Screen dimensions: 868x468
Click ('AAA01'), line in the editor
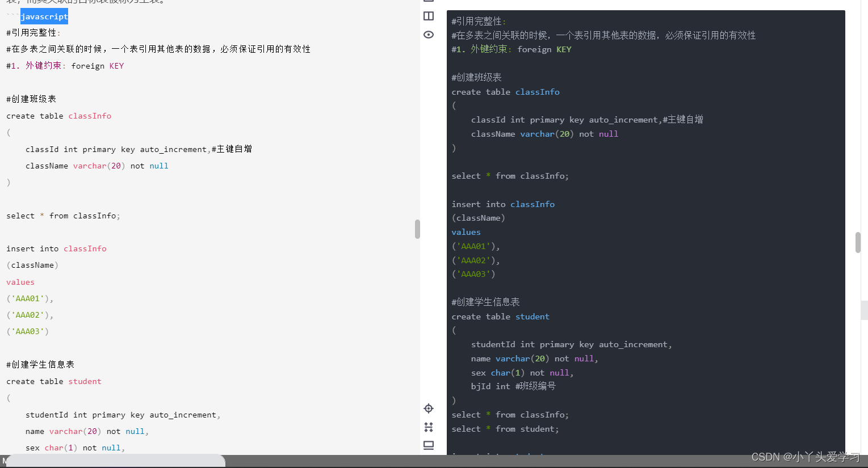click(x=30, y=298)
